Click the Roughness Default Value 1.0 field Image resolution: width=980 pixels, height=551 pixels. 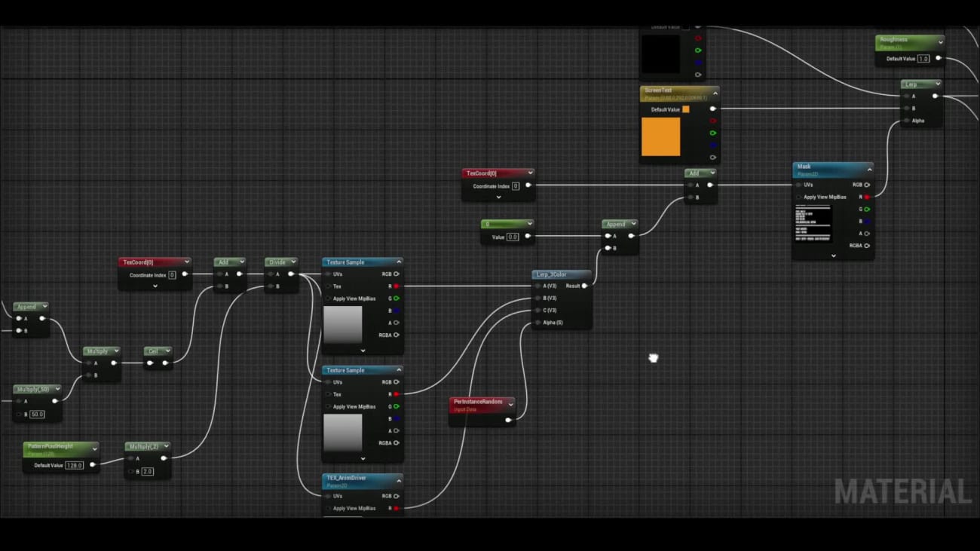(923, 59)
